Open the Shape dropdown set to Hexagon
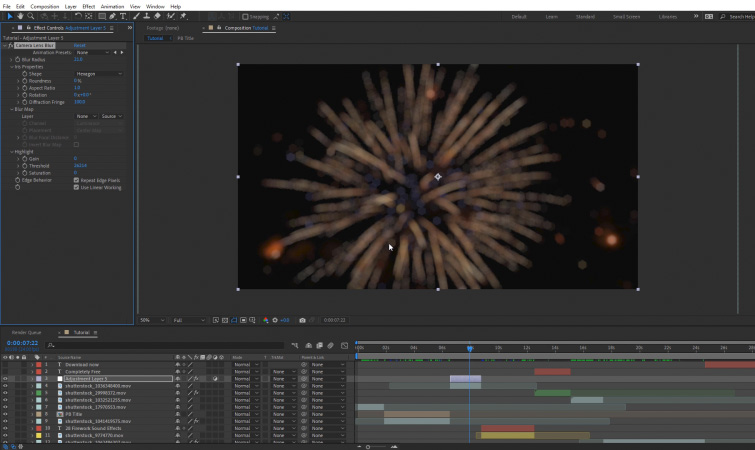The image size is (755, 450). (x=98, y=73)
